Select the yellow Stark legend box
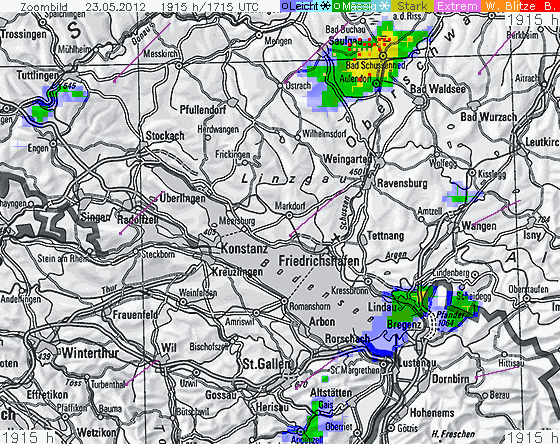This screenshot has height=444, width=560. [412, 6]
